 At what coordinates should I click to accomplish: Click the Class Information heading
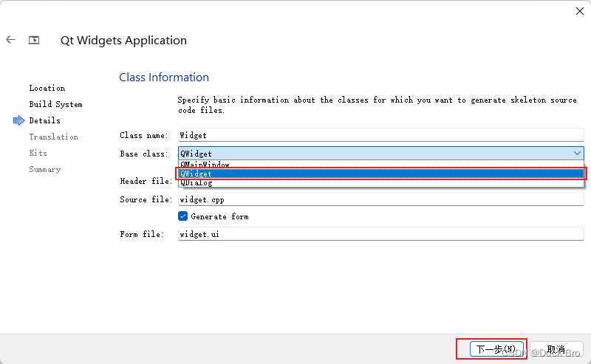pos(164,78)
